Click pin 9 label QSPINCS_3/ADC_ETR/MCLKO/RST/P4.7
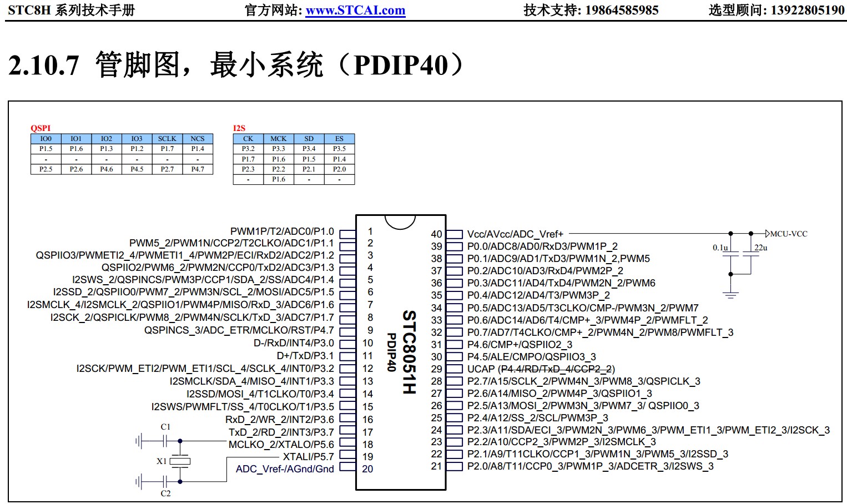847x504 pixels. pyautogui.click(x=239, y=330)
